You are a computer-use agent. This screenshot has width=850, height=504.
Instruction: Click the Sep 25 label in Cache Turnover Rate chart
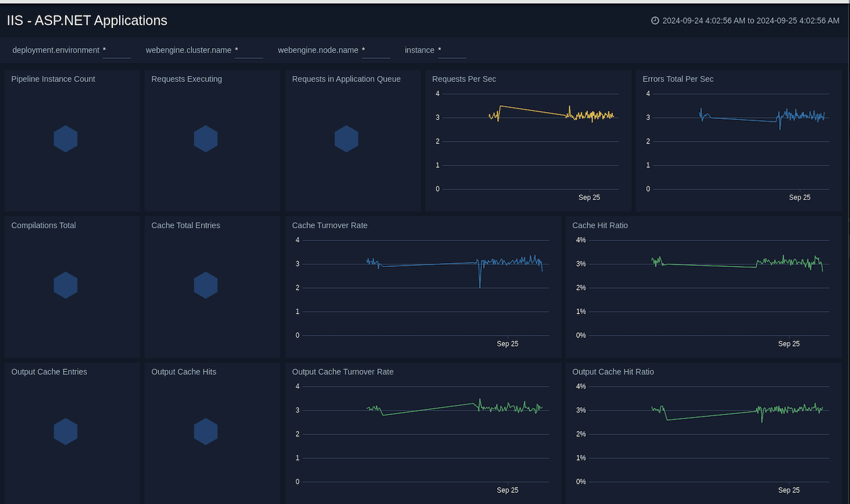coord(507,344)
